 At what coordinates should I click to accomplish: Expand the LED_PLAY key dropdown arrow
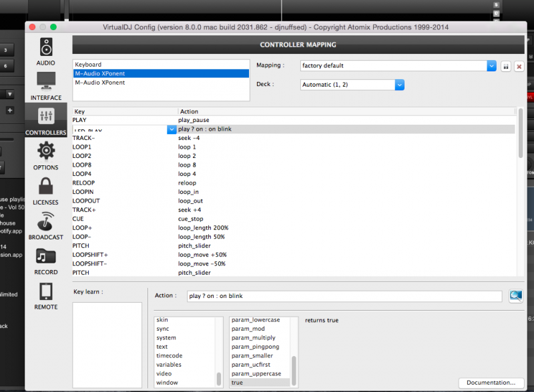coord(172,129)
